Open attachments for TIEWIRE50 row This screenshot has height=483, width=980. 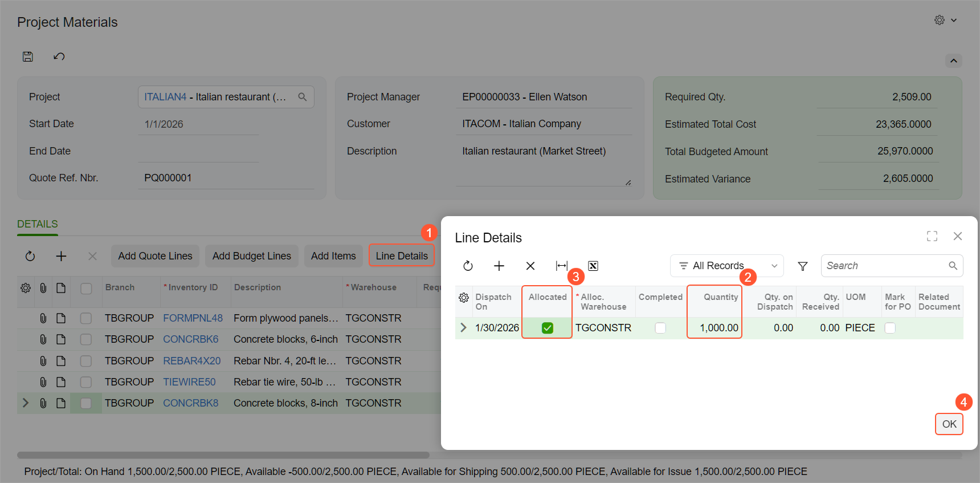click(x=43, y=382)
